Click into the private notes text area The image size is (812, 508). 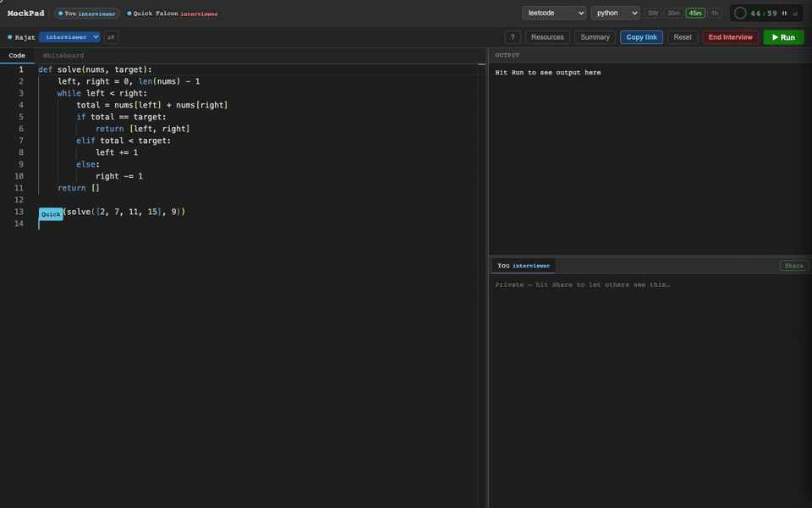[x=650, y=391]
